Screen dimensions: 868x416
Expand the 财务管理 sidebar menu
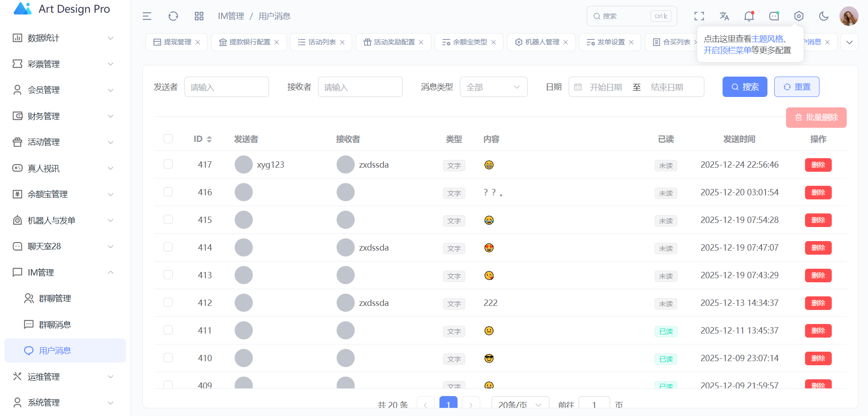click(63, 116)
